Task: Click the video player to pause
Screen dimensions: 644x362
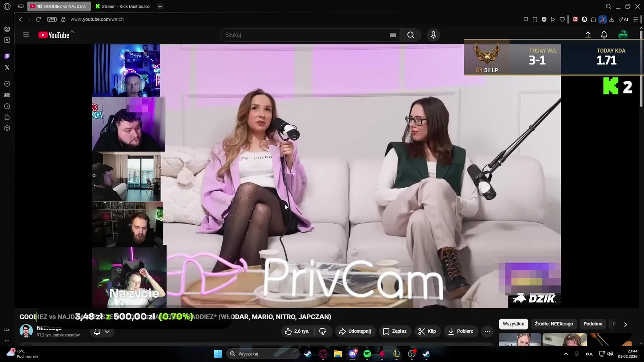Action: 327,176
